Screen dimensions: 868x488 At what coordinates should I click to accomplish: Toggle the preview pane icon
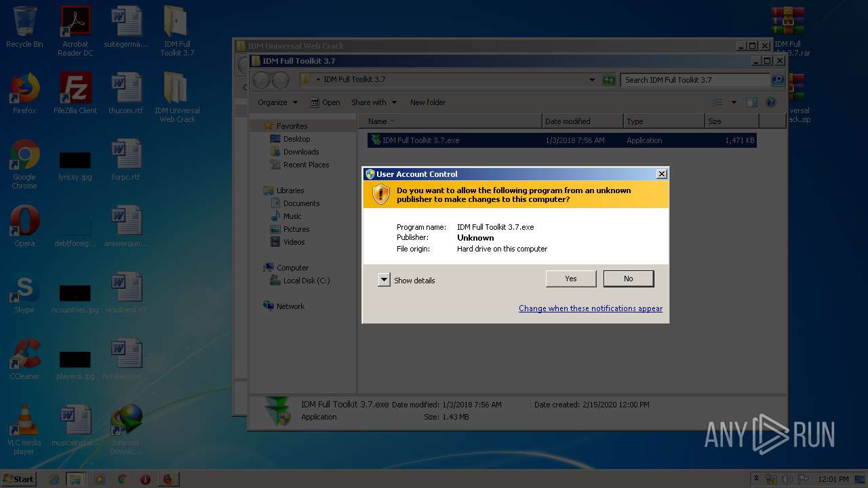pyautogui.click(x=751, y=102)
